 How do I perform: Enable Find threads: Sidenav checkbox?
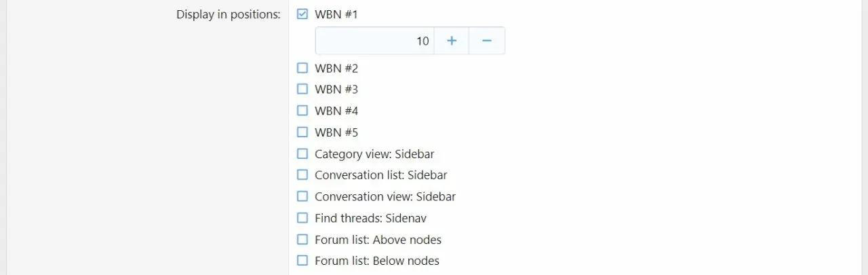(302, 218)
